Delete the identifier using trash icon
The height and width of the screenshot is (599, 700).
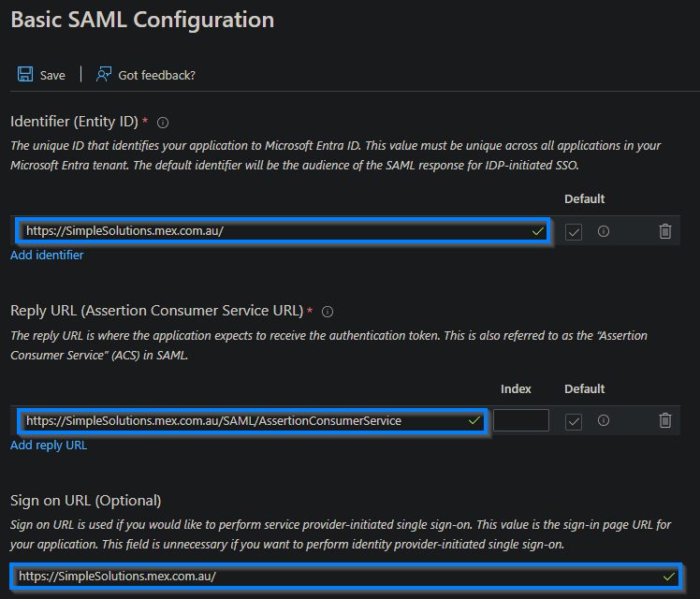[x=664, y=231]
